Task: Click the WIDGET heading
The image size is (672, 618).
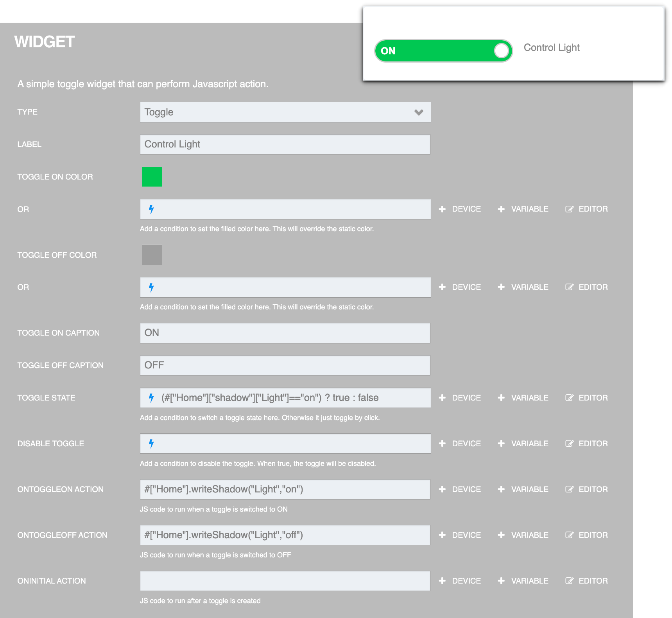Action: pos(45,42)
